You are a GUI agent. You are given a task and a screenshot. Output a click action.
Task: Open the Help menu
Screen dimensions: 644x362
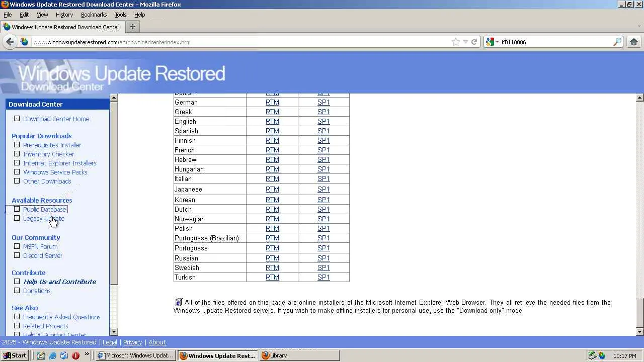139,15
